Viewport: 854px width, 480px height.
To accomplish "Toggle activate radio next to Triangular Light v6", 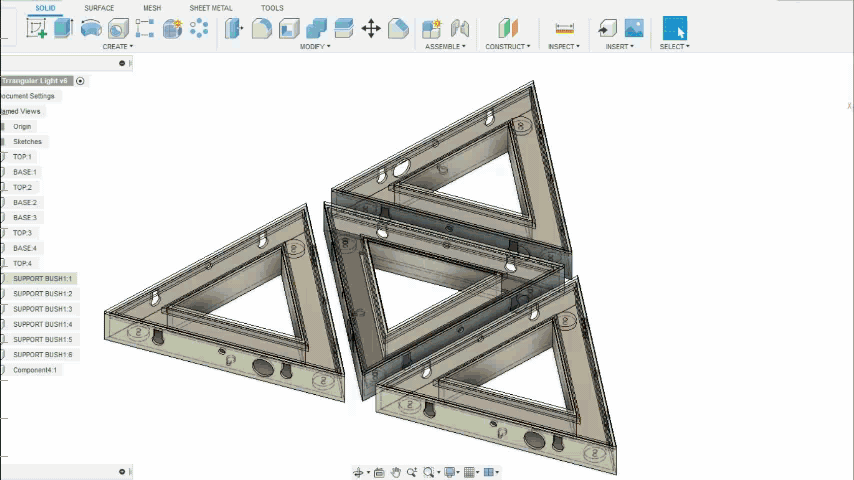I will [80, 81].
